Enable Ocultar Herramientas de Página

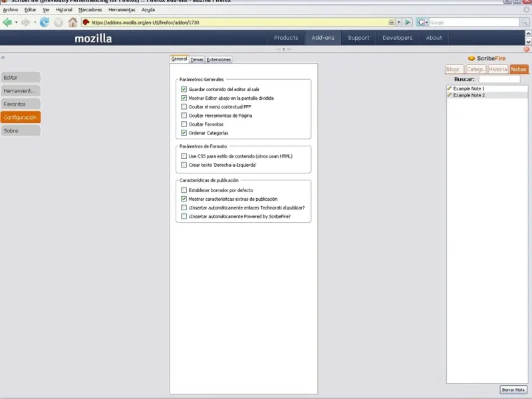(x=184, y=115)
